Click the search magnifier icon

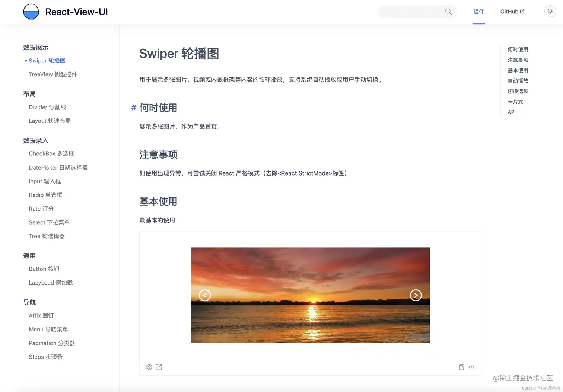tap(448, 12)
